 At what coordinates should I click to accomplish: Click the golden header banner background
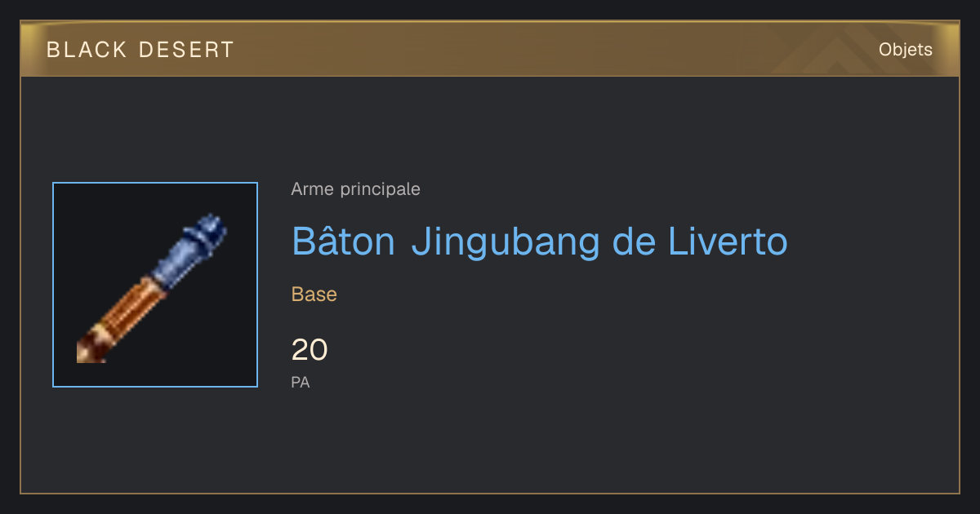click(x=490, y=50)
